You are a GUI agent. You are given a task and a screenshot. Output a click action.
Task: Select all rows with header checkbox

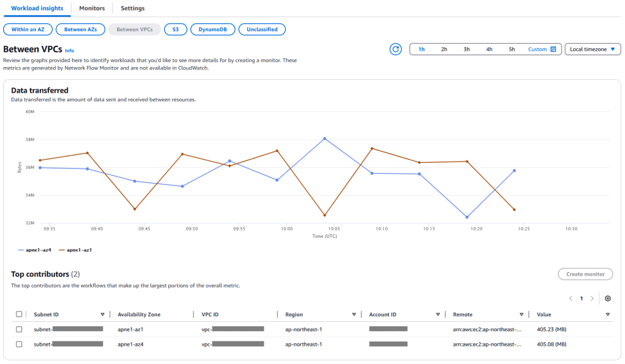click(19, 315)
